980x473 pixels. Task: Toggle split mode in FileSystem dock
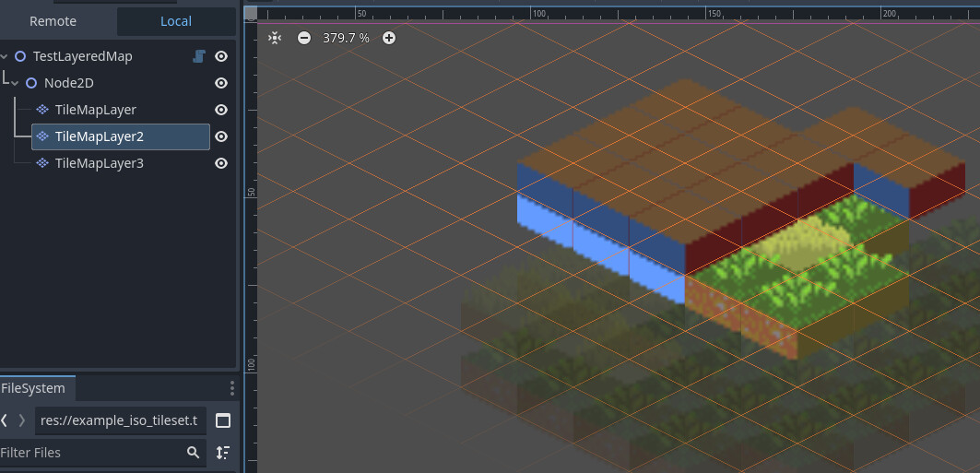pos(223,420)
